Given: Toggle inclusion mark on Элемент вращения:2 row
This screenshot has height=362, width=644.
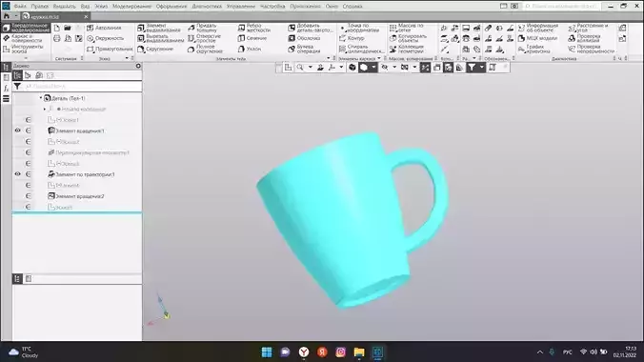Looking at the screenshot, I should click(x=28, y=196).
